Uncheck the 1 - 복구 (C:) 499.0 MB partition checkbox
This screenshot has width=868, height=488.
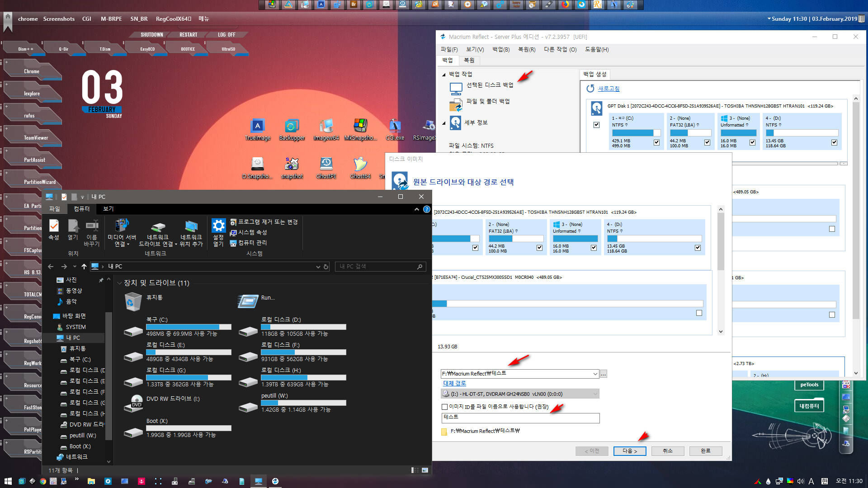[656, 142]
